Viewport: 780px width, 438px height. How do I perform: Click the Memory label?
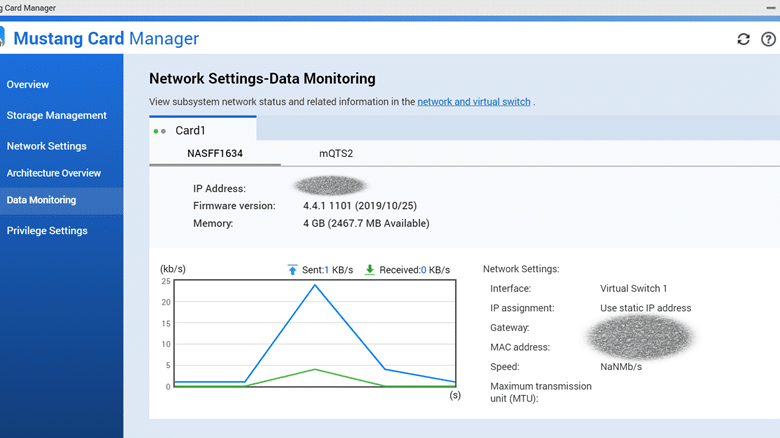(x=213, y=223)
